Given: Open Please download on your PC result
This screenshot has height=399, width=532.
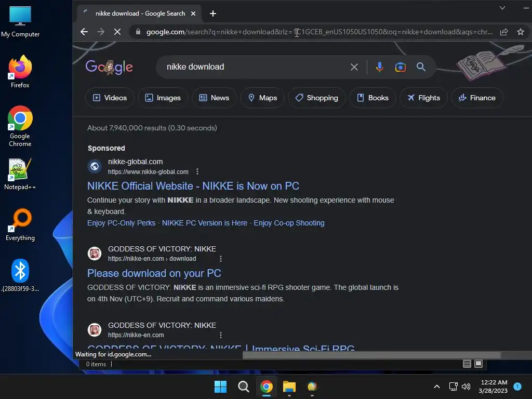Looking at the screenshot, I should tap(154, 273).
